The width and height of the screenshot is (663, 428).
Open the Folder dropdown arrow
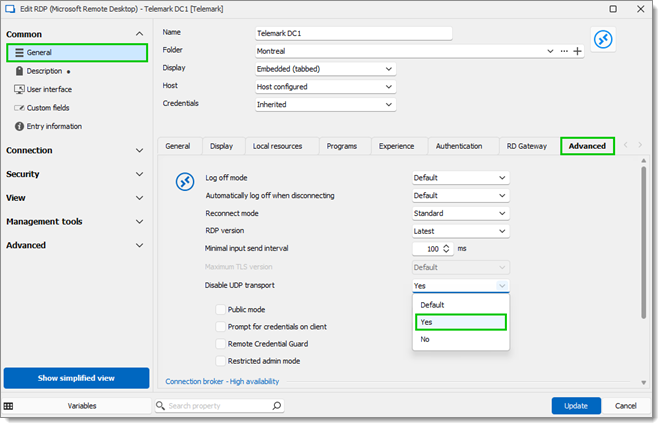click(550, 51)
